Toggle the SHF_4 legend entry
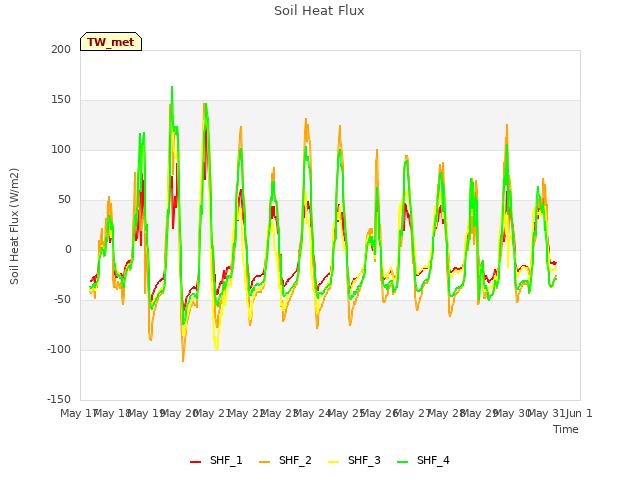The height and width of the screenshot is (480, 640). coord(423,460)
